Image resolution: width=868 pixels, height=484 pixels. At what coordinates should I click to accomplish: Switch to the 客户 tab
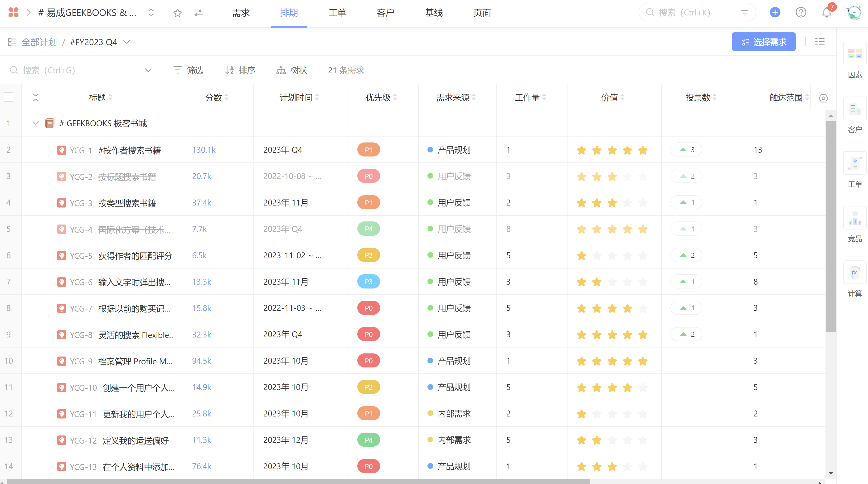[x=385, y=13]
